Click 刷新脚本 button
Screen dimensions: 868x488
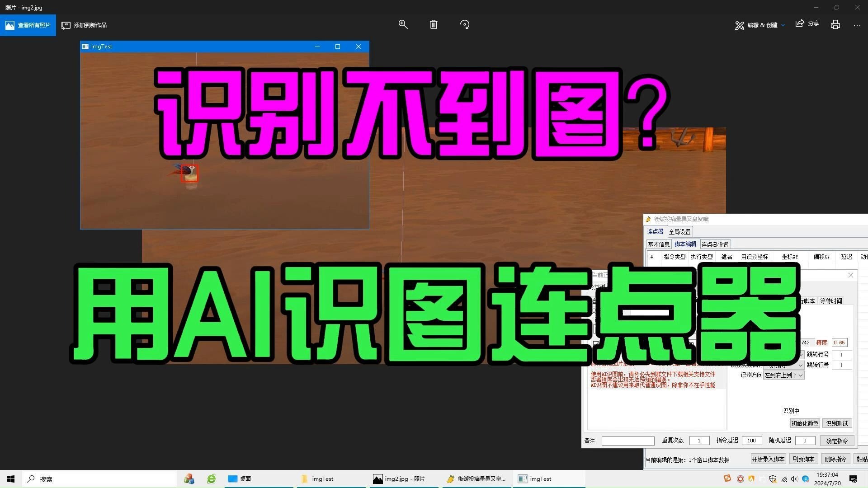pyautogui.click(x=803, y=459)
